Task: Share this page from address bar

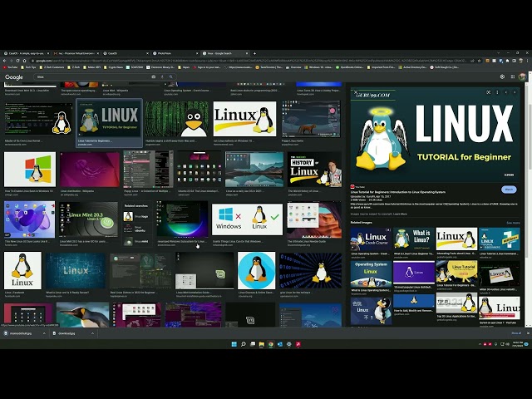Action: (472, 61)
